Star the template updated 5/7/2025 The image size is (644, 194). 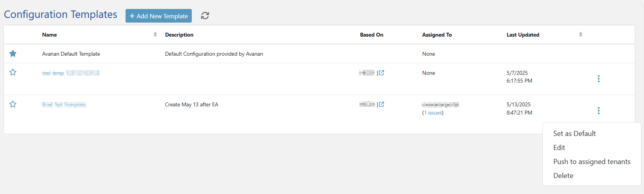coord(13,72)
